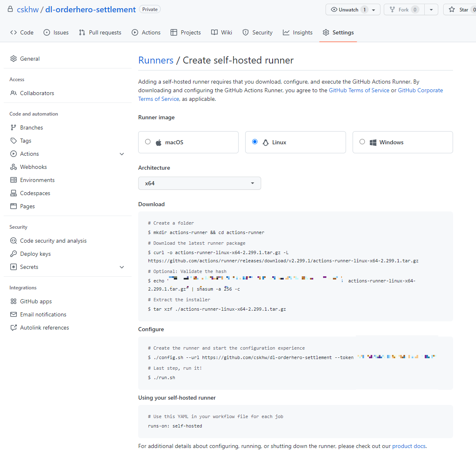Click the GitHub apps grid icon
The height and width of the screenshot is (473, 476).
click(14, 301)
